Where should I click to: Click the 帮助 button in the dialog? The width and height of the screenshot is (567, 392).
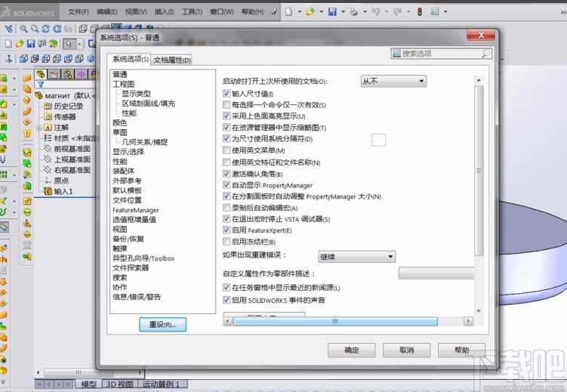click(x=461, y=350)
